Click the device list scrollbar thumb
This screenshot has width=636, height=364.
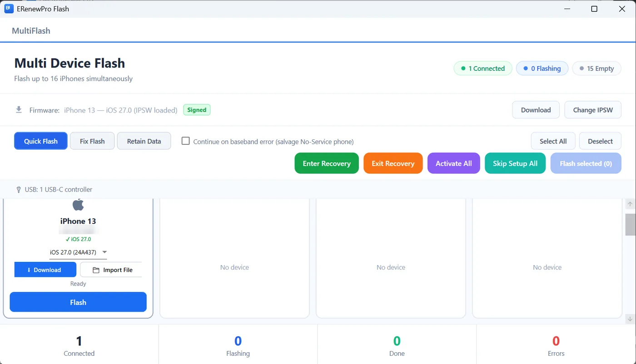tap(630, 224)
